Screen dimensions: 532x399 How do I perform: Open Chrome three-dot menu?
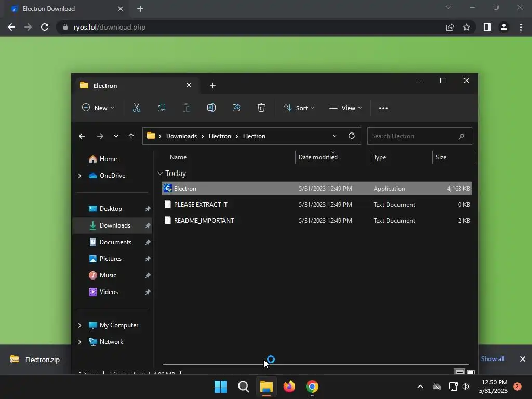(521, 27)
